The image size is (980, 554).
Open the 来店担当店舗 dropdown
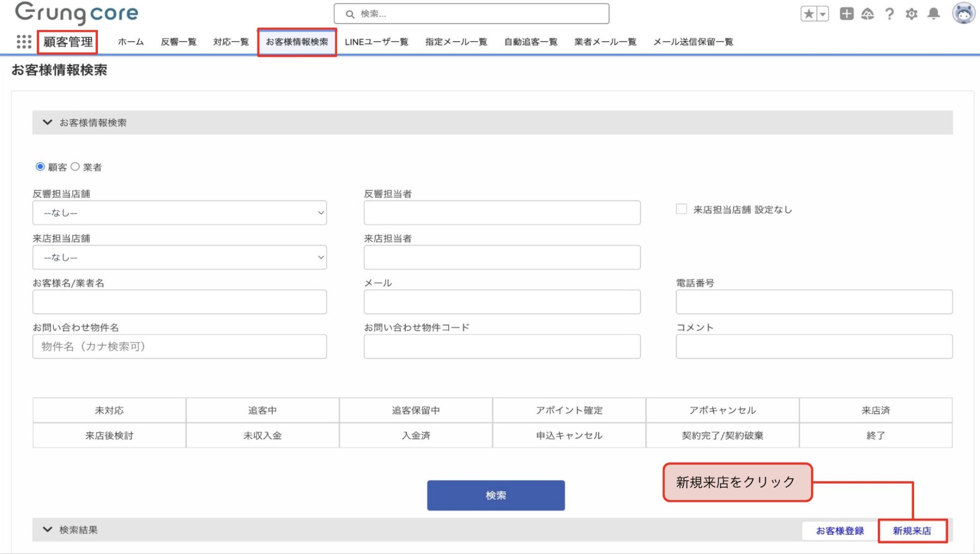179,258
